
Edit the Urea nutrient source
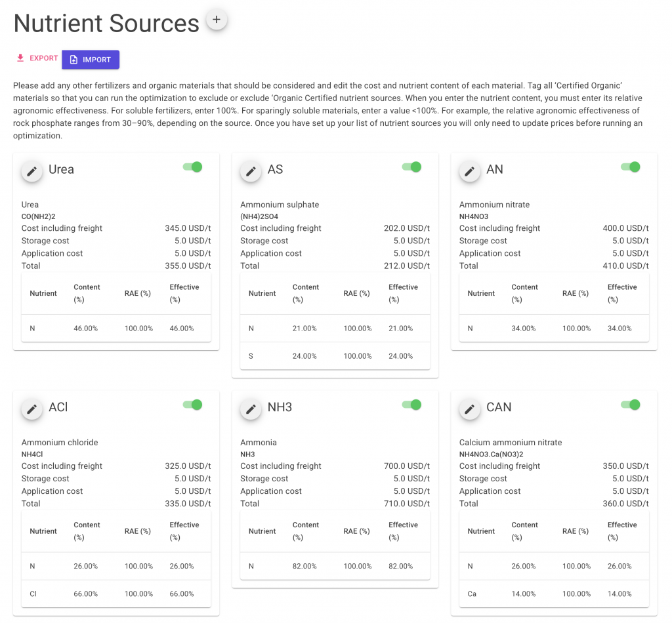coord(31,172)
